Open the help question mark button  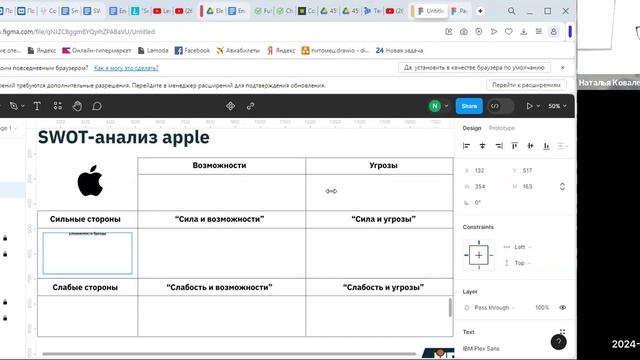[x=558, y=342]
